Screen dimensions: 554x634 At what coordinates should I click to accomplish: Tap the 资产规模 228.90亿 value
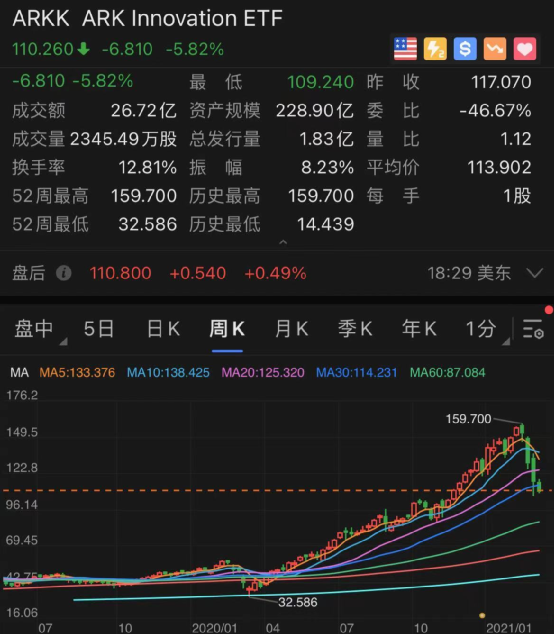(x=315, y=111)
